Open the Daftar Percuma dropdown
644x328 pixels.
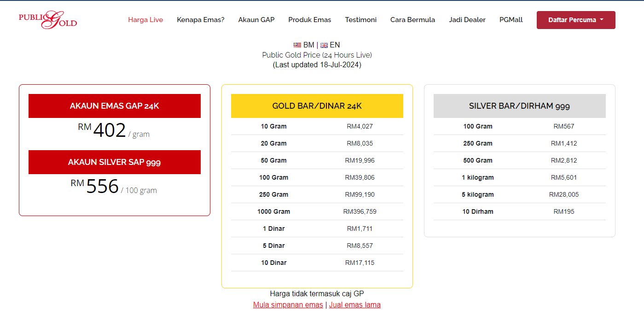[x=575, y=20]
